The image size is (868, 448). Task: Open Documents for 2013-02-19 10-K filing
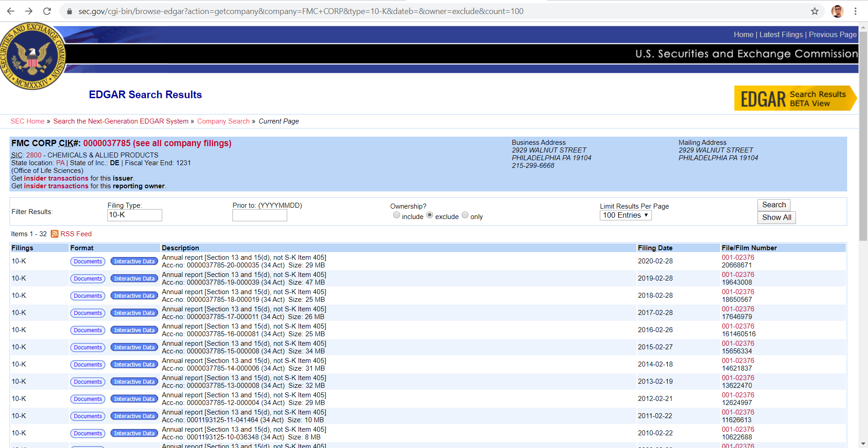(x=88, y=382)
